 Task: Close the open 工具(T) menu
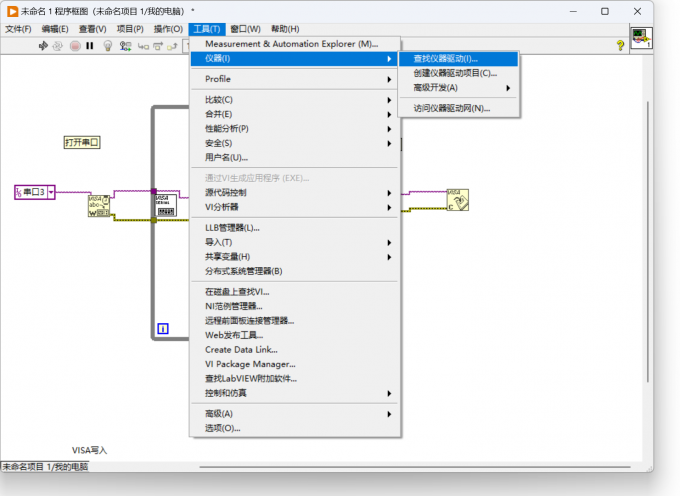[x=207, y=29]
